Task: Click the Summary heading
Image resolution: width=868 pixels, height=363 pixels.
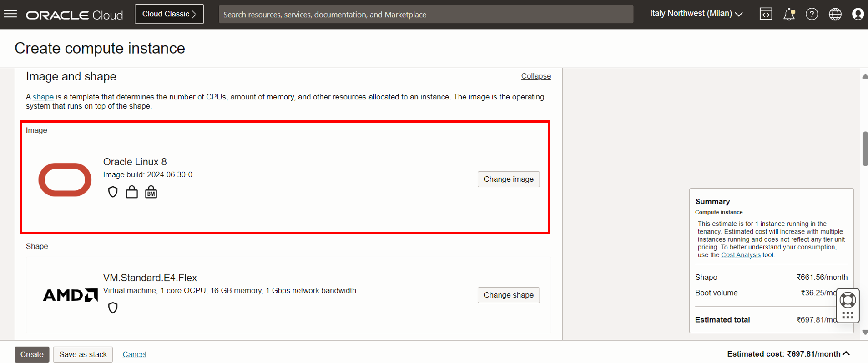Action: coord(712,201)
